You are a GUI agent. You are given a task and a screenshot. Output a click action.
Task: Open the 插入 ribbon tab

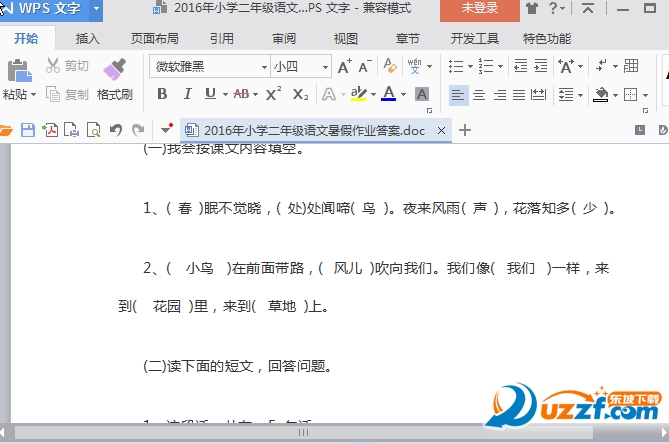coord(87,39)
